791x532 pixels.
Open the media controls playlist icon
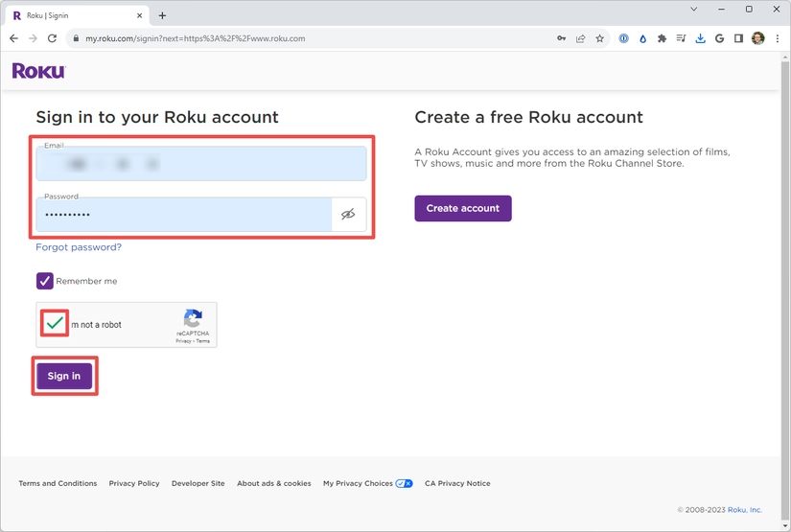681,38
